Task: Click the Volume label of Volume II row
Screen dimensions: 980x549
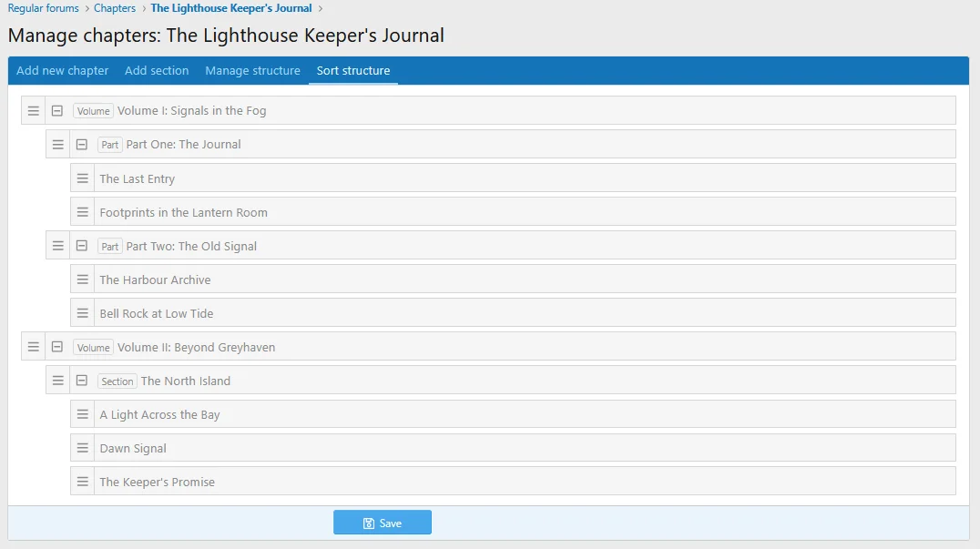Action: click(93, 348)
